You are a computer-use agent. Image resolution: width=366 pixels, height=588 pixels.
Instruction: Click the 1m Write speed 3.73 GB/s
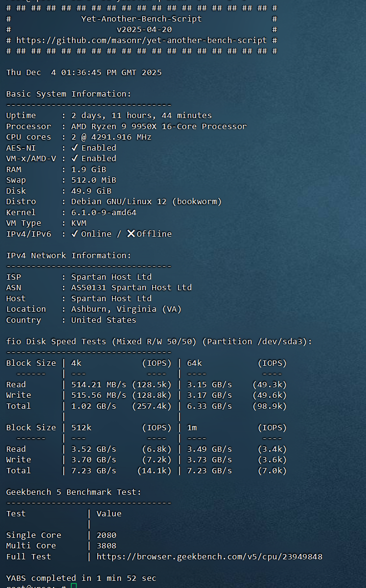(209, 459)
